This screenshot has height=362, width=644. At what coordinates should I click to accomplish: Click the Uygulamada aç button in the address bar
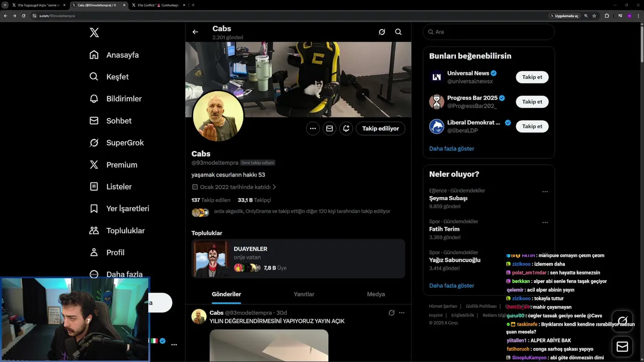564,16
